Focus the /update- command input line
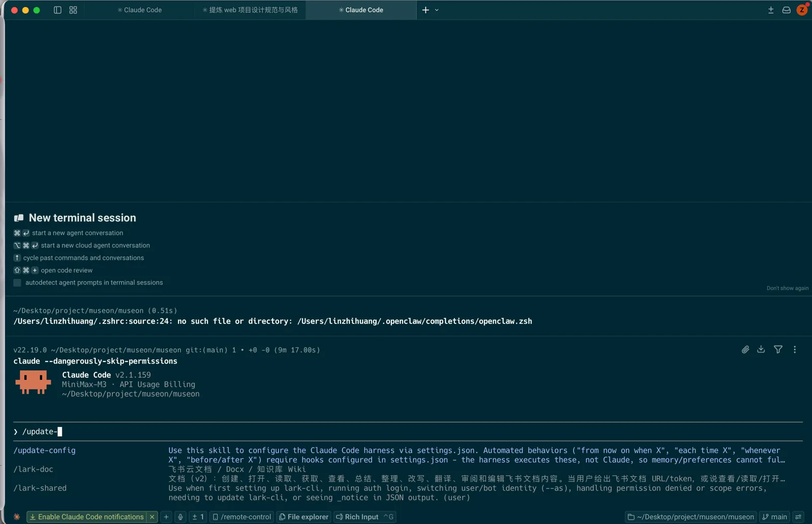812x524 pixels. [x=408, y=432]
